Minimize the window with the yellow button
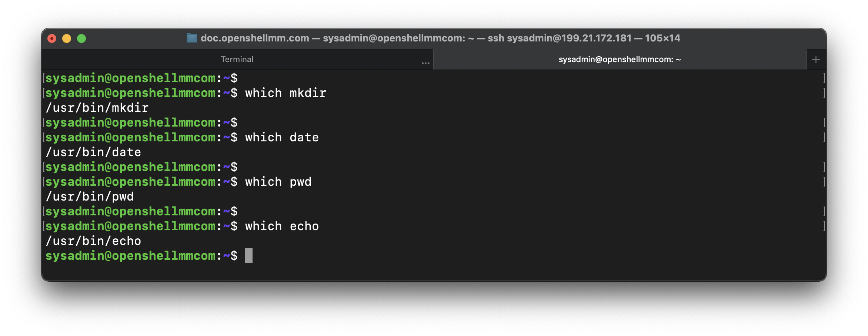The width and height of the screenshot is (868, 336). coord(67,38)
